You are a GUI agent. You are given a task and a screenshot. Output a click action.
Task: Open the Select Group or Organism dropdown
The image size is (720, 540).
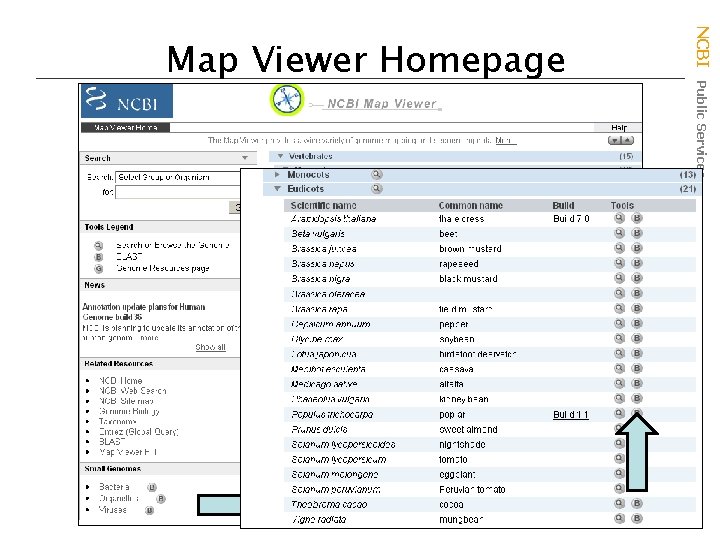[x=177, y=177]
